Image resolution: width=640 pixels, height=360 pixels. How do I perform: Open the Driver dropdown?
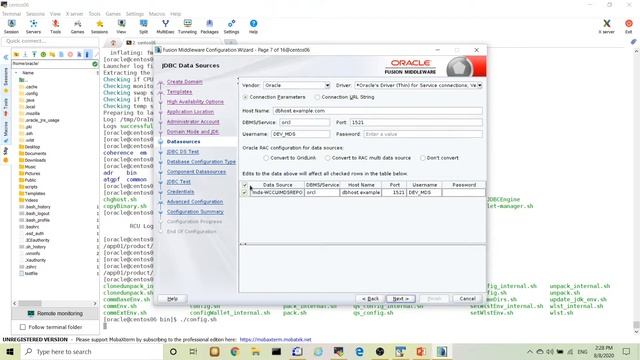(x=480, y=85)
